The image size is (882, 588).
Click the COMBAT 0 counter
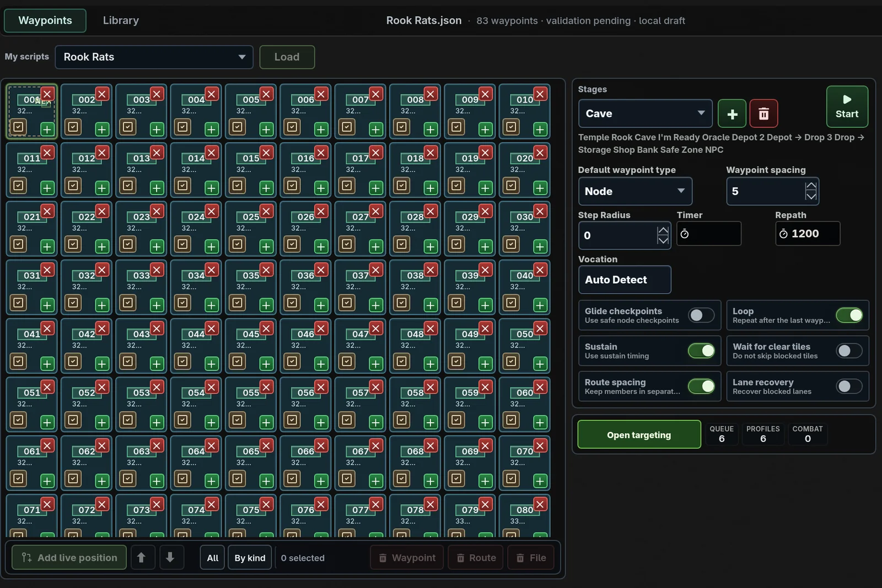click(808, 434)
